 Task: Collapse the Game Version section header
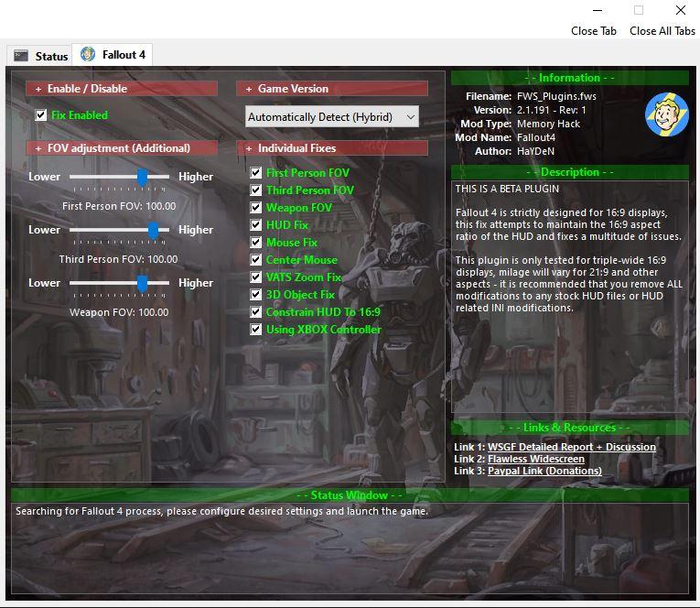click(331, 89)
